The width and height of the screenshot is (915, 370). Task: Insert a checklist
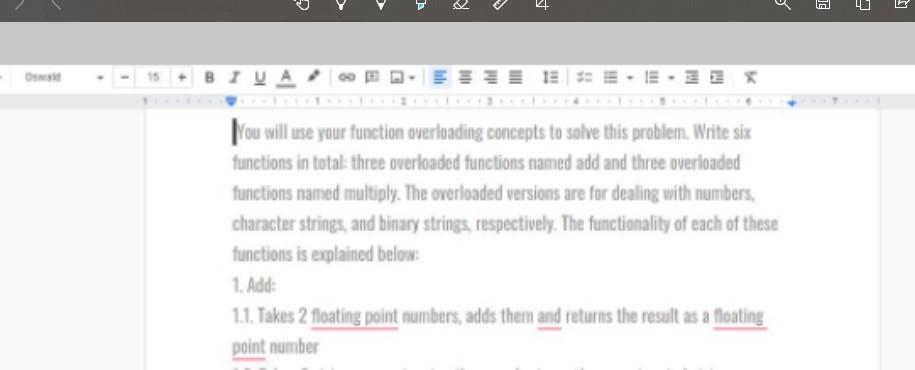[x=584, y=77]
